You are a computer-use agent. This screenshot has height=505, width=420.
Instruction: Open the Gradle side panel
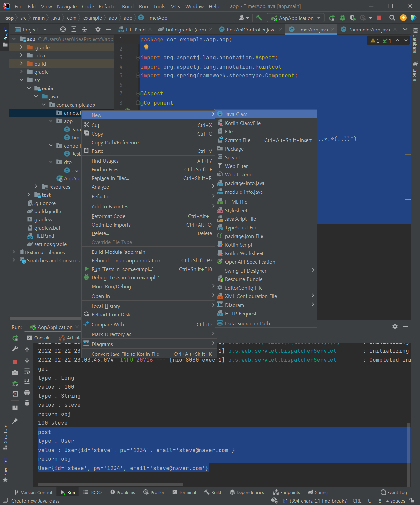415,71
